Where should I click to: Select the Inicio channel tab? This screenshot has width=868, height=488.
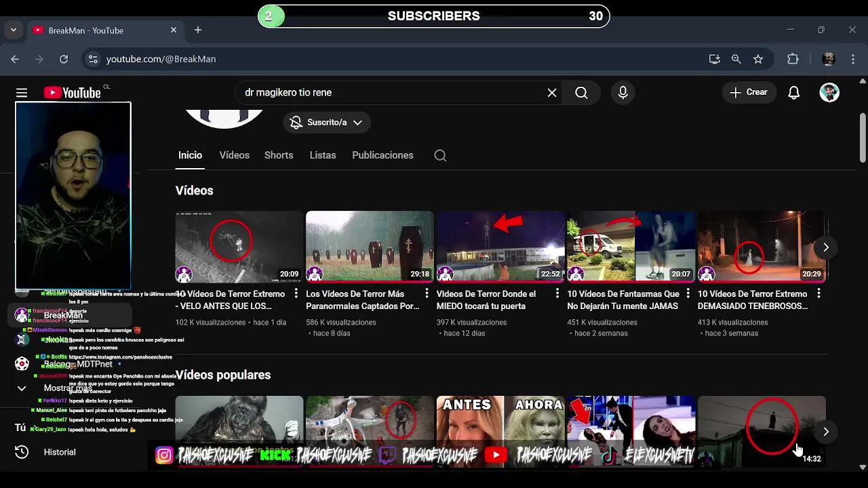click(x=190, y=155)
